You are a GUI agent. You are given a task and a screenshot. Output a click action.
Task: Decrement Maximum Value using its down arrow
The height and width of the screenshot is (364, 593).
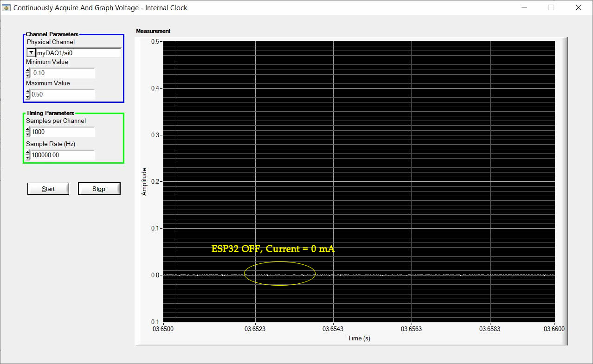[27, 96]
